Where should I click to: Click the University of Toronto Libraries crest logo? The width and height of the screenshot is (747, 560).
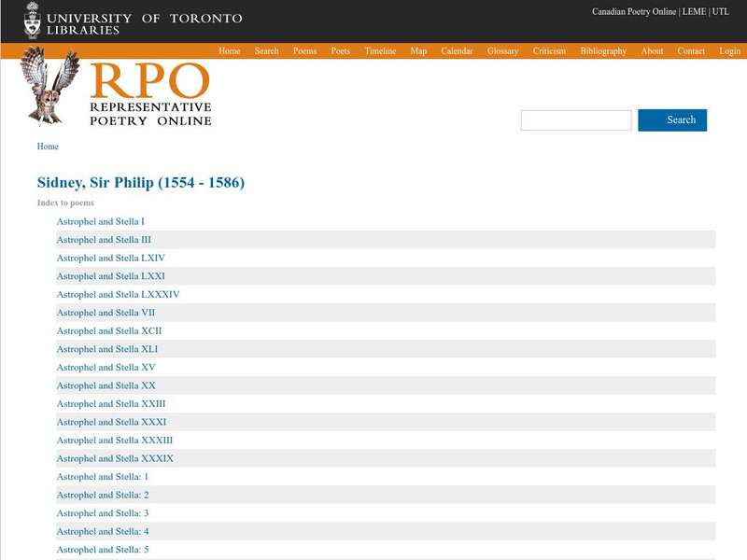(33, 21)
